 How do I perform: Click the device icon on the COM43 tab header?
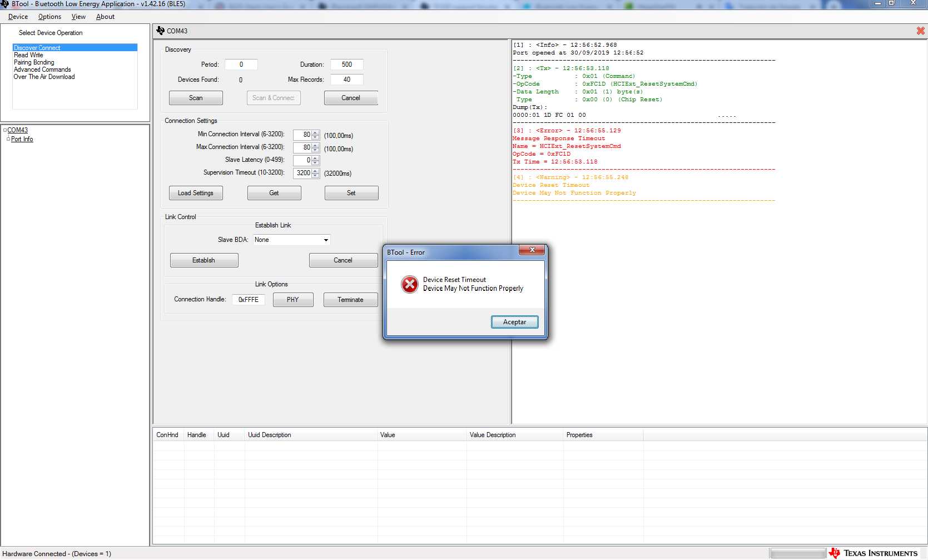[x=161, y=31]
